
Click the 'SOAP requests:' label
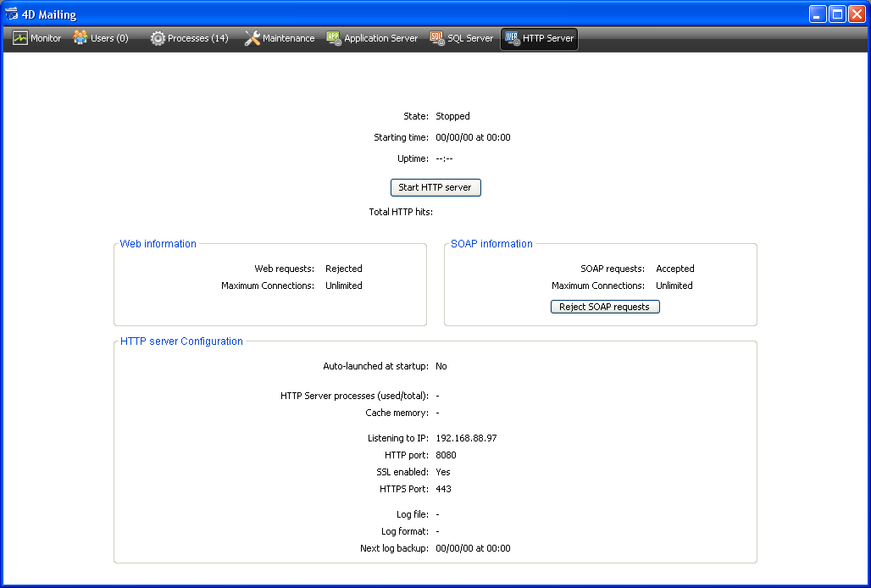click(x=613, y=269)
